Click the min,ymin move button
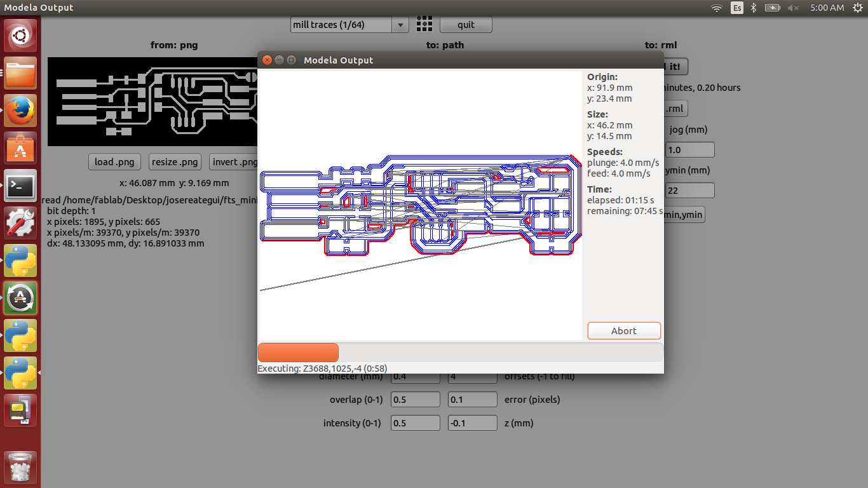This screenshot has width=868, height=488. click(684, 215)
